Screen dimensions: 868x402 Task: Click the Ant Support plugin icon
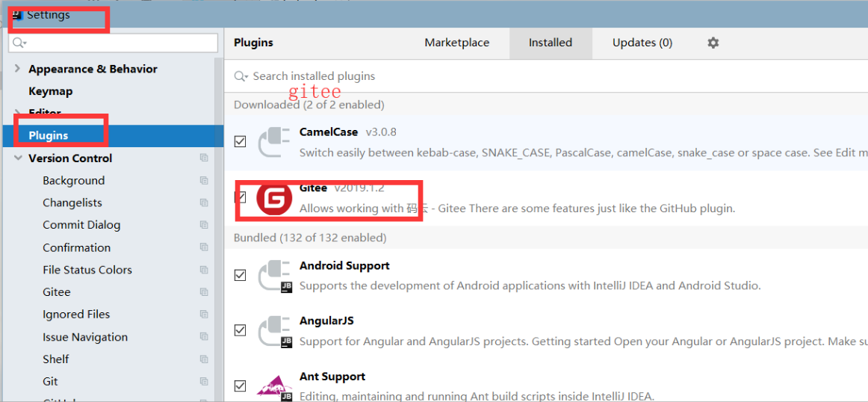(x=275, y=386)
